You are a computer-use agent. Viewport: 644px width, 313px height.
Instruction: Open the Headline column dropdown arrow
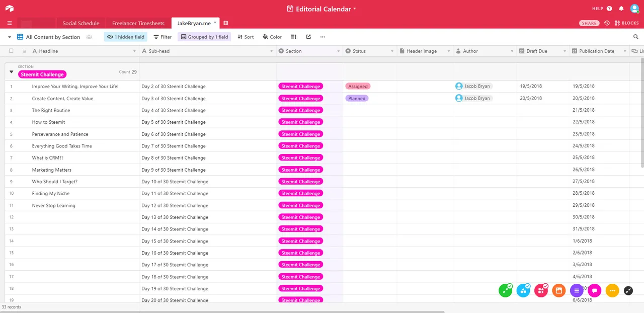(x=134, y=51)
